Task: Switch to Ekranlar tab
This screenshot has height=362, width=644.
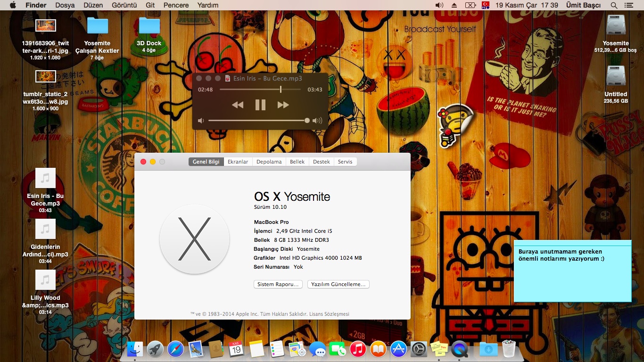Action: click(x=238, y=162)
